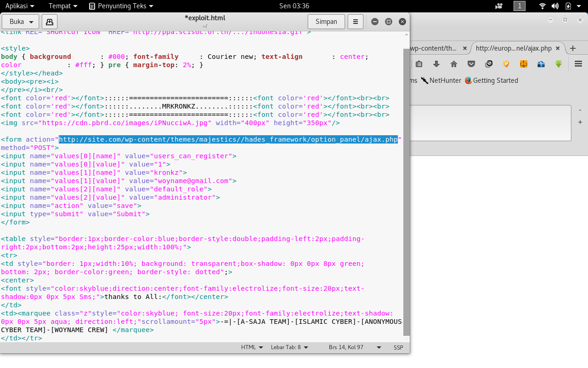The width and height of the screenshot is (588, 368).
Task: Click the battery status icon
Action: [568, 6]
